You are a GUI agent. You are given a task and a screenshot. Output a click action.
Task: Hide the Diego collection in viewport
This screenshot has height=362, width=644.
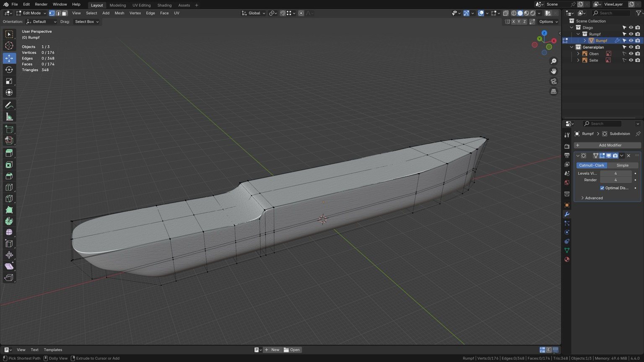click(631, 28)
